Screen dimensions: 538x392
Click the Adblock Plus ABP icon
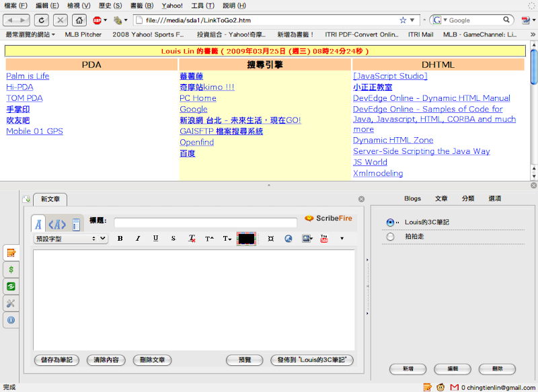(x=97, y=20)
